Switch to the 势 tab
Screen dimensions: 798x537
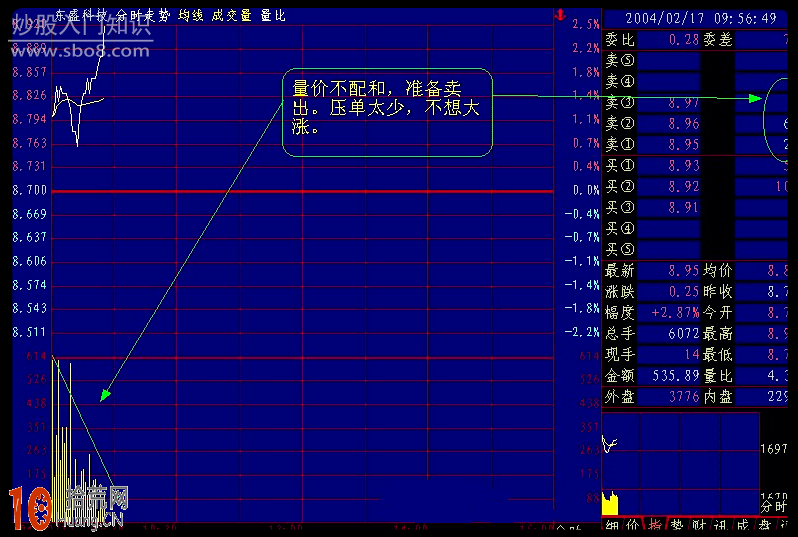tap(677, 526)
